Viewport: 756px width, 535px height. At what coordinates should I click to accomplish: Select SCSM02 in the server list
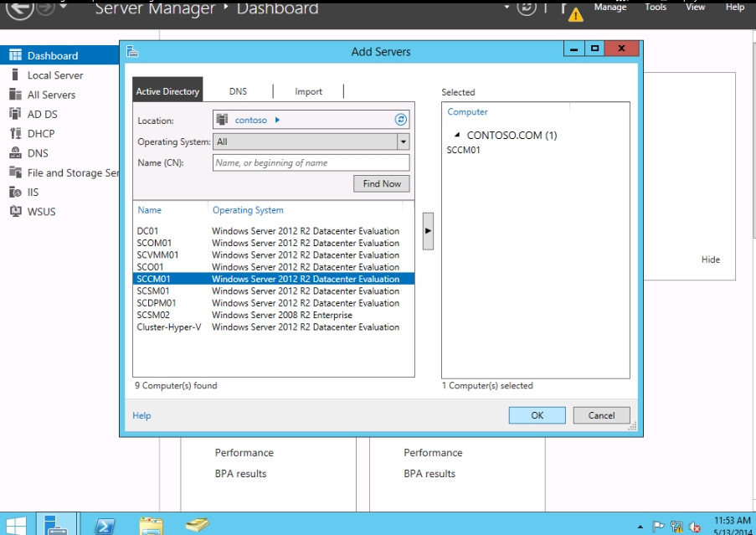coord(153,315)
